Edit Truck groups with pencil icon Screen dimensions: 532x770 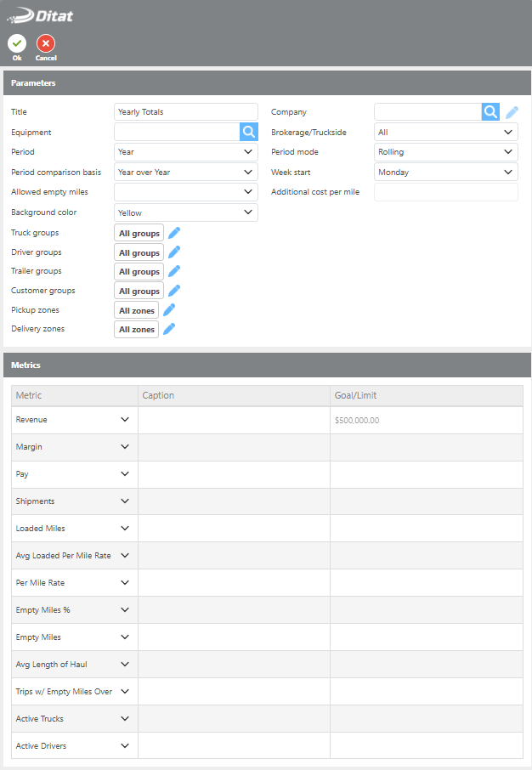(x=174, y=233)
